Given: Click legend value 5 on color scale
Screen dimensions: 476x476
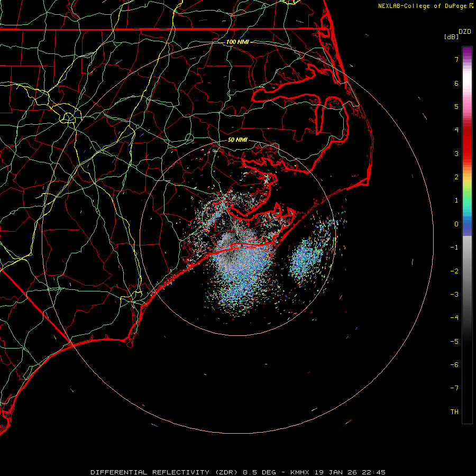Looking at the screenshot, I should 456,106.
